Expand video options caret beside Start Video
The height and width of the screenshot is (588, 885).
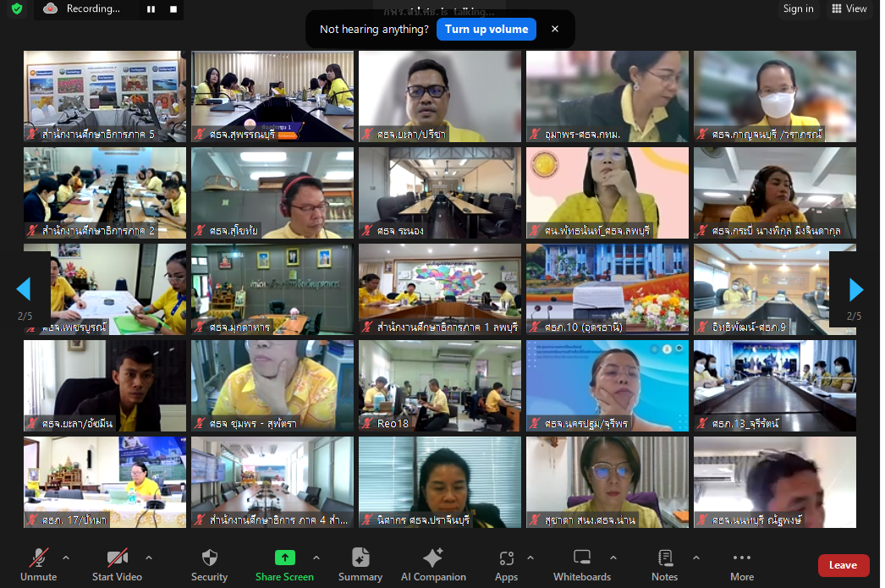click(x=149, y=558)
